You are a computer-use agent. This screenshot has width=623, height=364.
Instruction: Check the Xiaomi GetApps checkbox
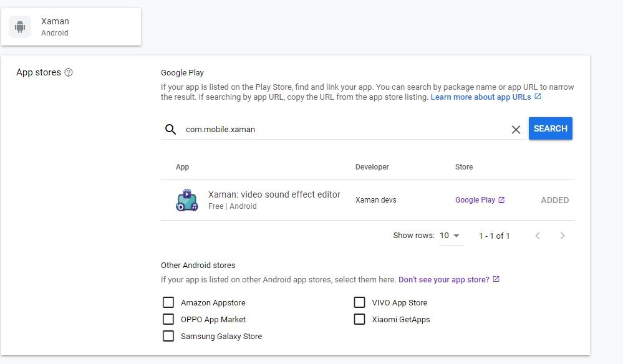(359, 319)
